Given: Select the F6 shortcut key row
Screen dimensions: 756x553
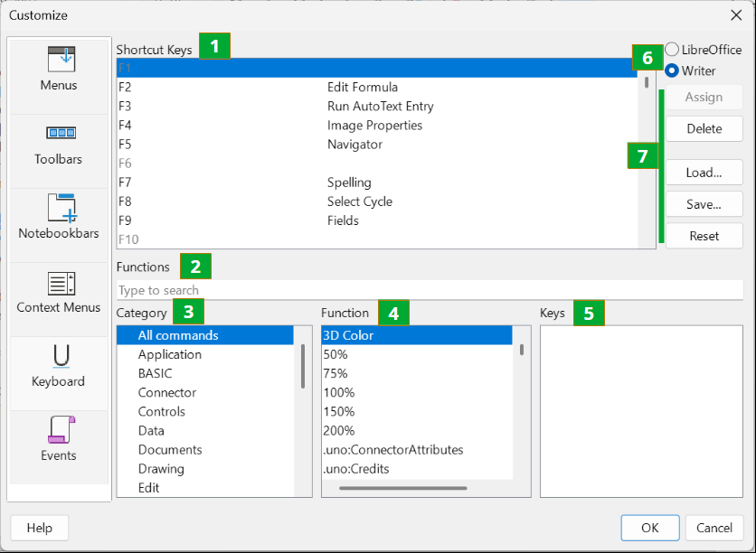Looking at the screenshot, I should (376, 164).
